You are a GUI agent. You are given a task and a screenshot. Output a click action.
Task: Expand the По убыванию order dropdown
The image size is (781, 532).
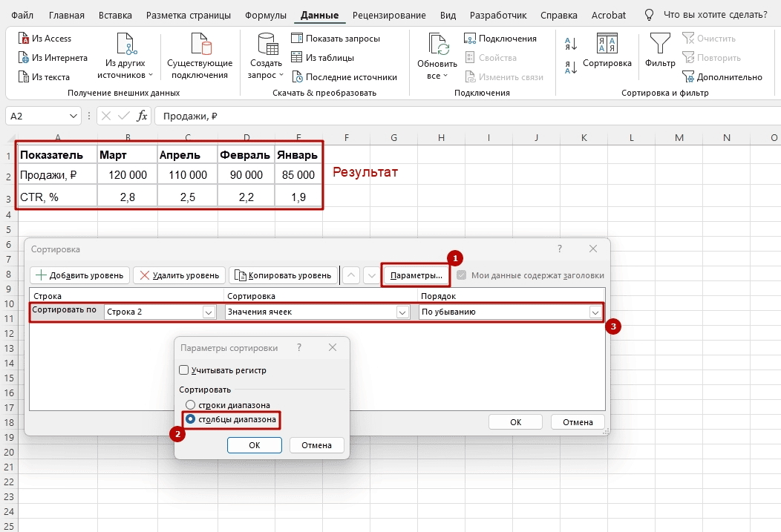[595, 312]
